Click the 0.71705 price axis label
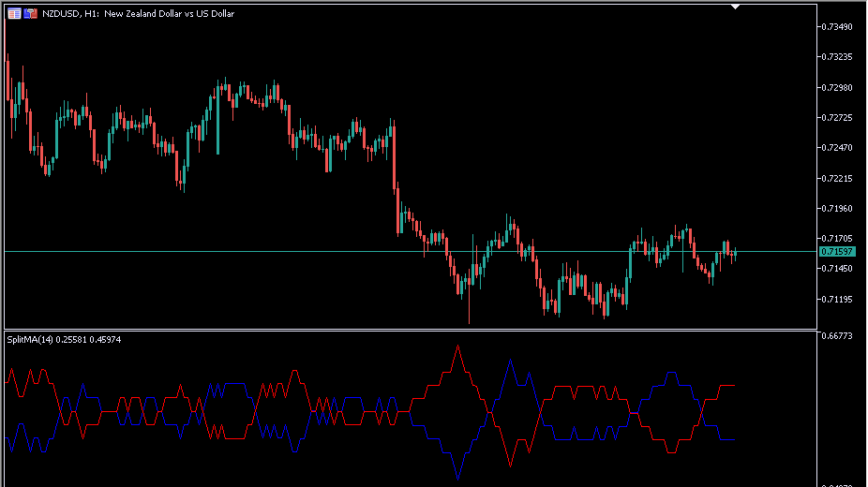The image size is (868, 487). [836, 238]
